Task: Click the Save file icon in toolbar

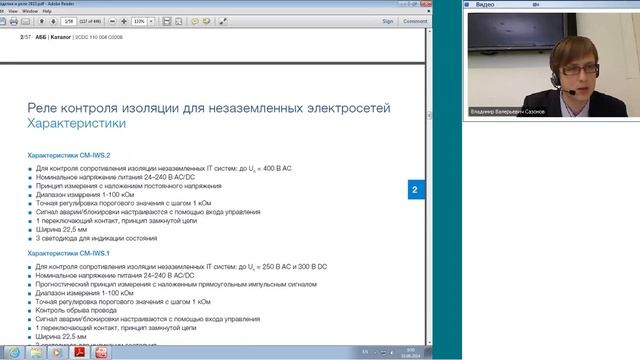Action: point(3,21)
